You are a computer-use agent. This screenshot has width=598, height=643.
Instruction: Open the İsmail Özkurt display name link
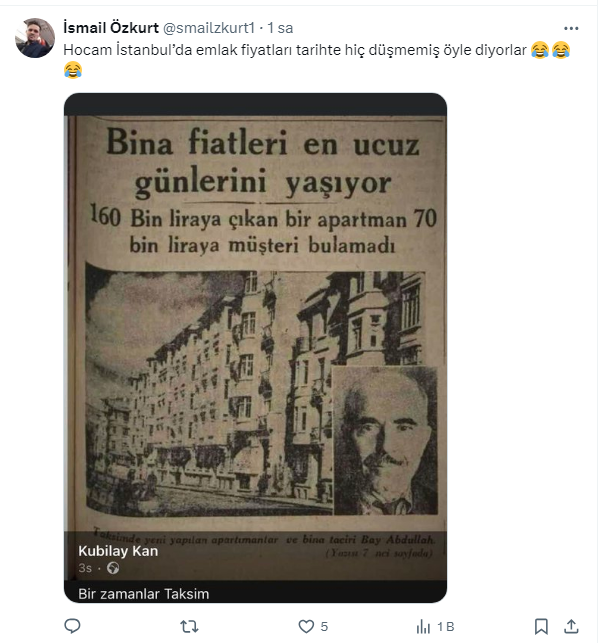coord(111,28)
